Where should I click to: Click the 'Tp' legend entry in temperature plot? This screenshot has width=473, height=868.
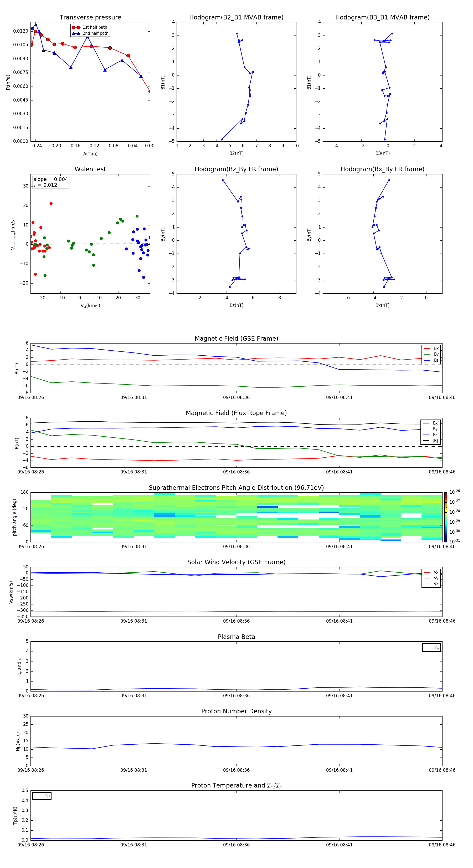click(x=42, y=796)
